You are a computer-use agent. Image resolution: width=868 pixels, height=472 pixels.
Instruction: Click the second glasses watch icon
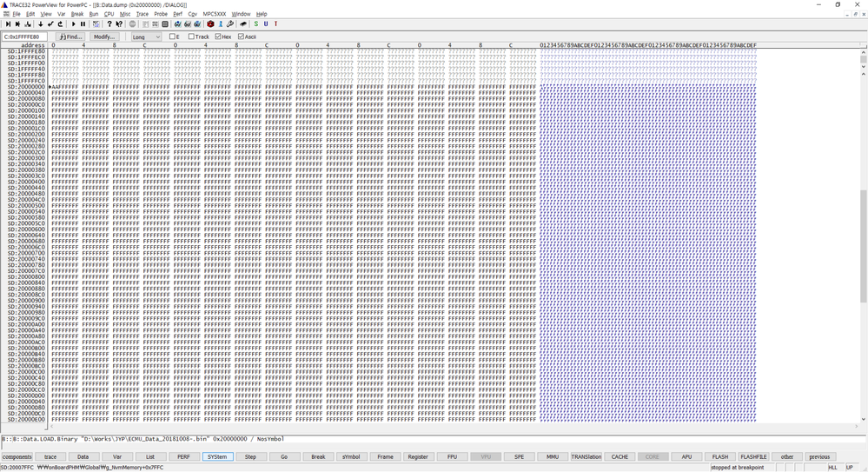pyautogui.click(x=188, y=23)
